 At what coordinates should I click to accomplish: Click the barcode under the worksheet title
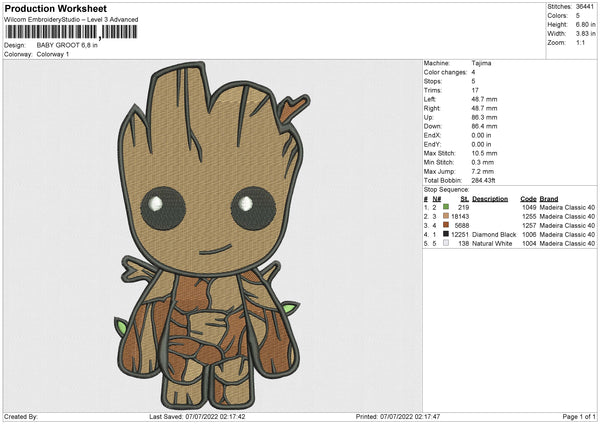pyautogui.click(x=71, y=32)
